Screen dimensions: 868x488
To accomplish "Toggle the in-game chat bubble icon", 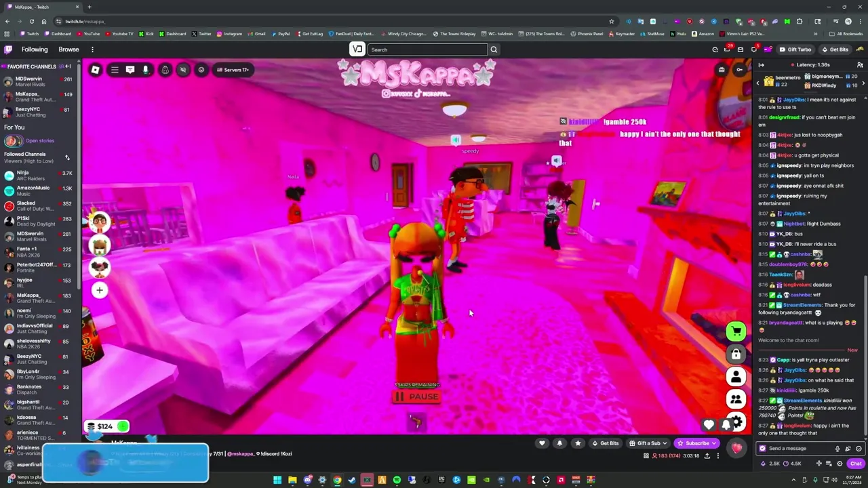I will pyautogui.click(x=130, y=70).
